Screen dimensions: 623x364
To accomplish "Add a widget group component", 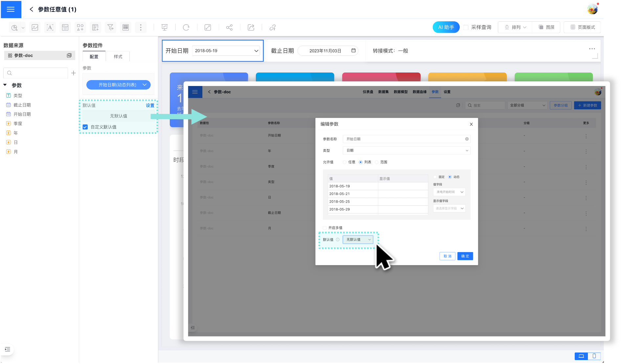I will coord(80,28).
